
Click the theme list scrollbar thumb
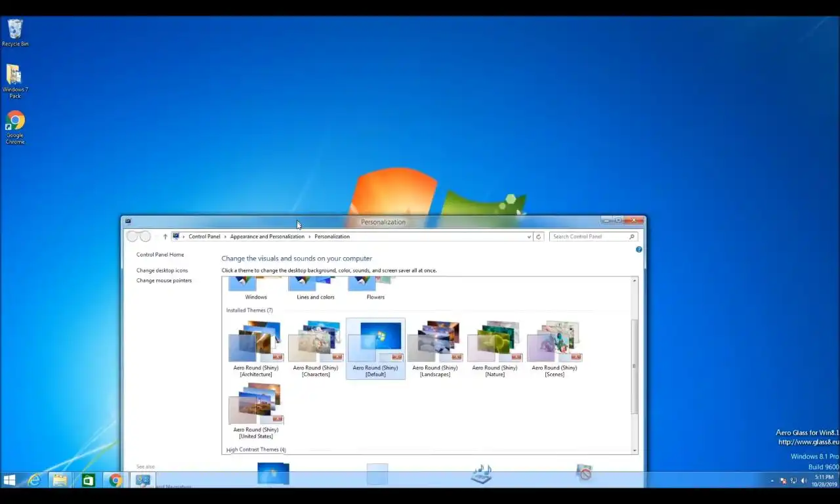pyautogui.click(x=634, y=366)
